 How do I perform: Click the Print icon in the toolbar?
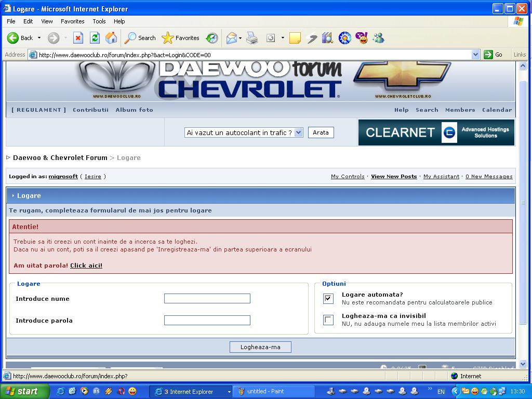(x=252, y=38)
